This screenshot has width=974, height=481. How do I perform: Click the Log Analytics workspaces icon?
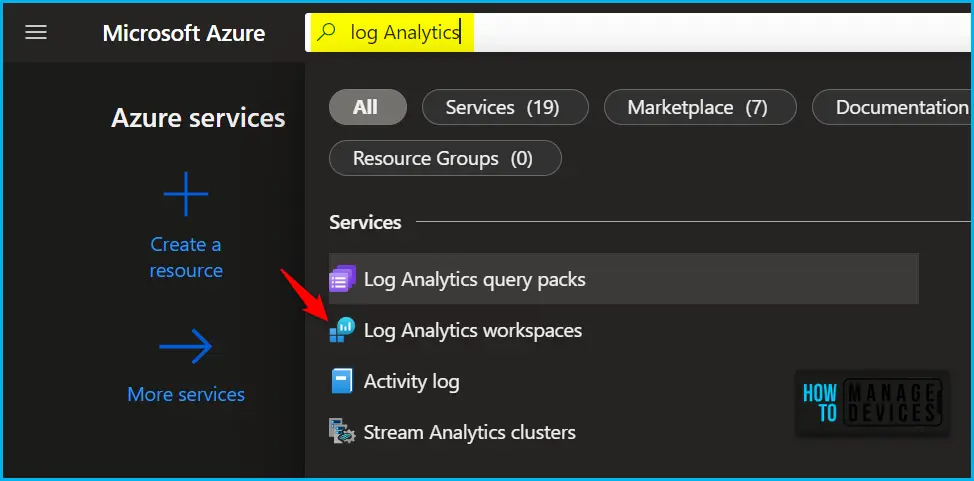click(x=342, y=330)
